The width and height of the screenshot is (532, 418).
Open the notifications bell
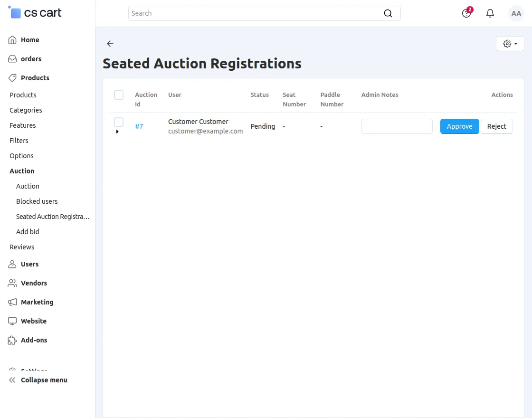(490, 13)
